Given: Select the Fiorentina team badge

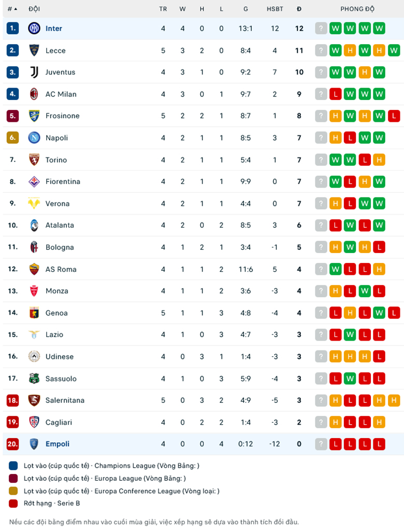Looking at the screenshot, I should click(x=34, y=181).
